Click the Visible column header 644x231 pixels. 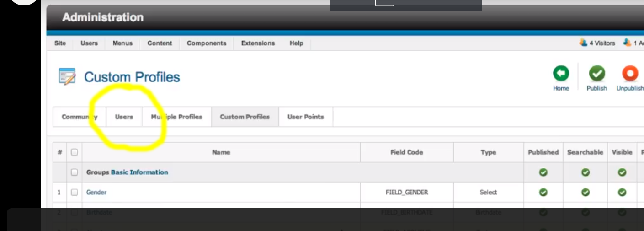(x=622, y=152)
